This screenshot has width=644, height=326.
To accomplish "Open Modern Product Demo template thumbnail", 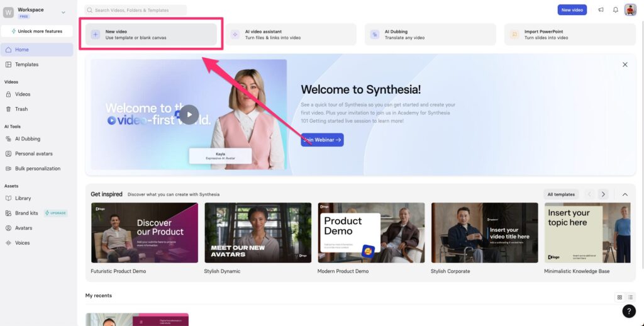I will (371, 233).
